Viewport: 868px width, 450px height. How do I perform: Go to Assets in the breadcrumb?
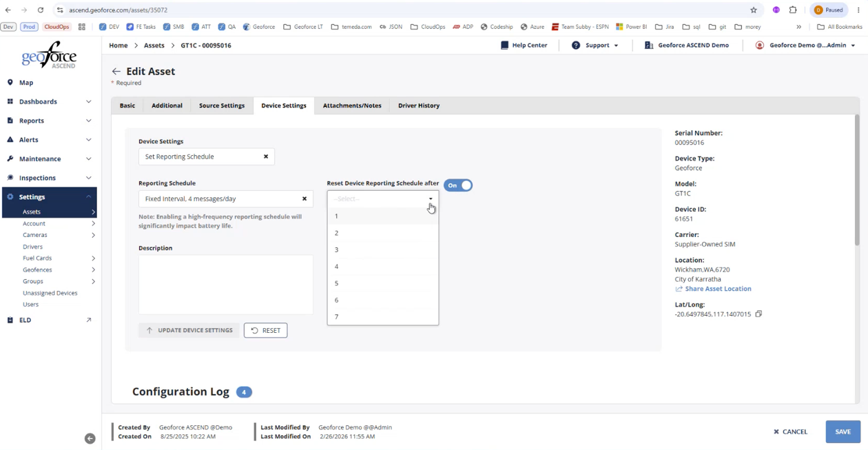pos(154,45)
